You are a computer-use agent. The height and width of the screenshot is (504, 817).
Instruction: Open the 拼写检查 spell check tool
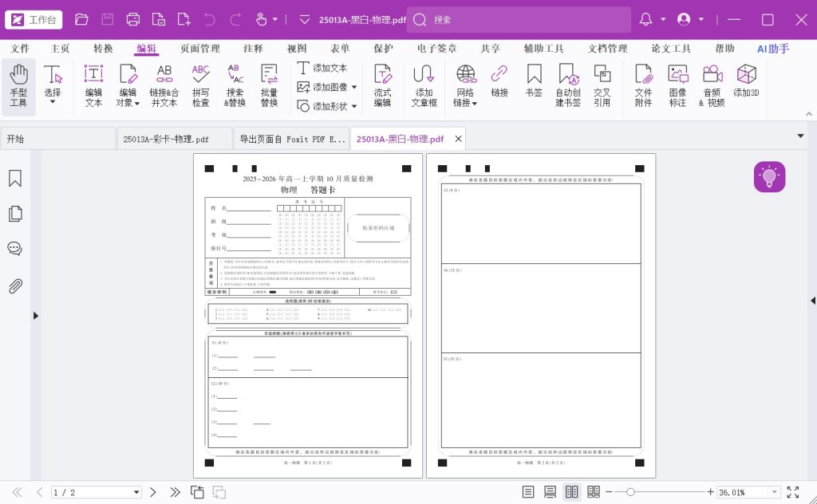click(x=200, y=86)
